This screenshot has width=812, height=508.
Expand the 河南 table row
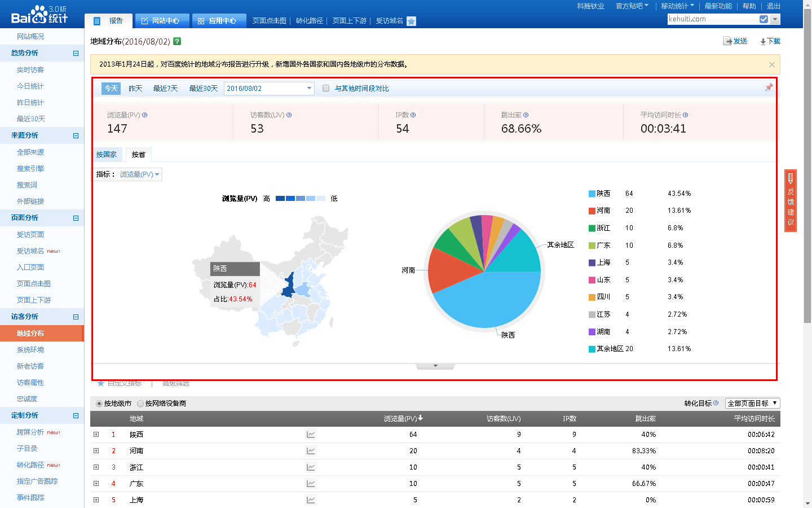pos(96,451)
